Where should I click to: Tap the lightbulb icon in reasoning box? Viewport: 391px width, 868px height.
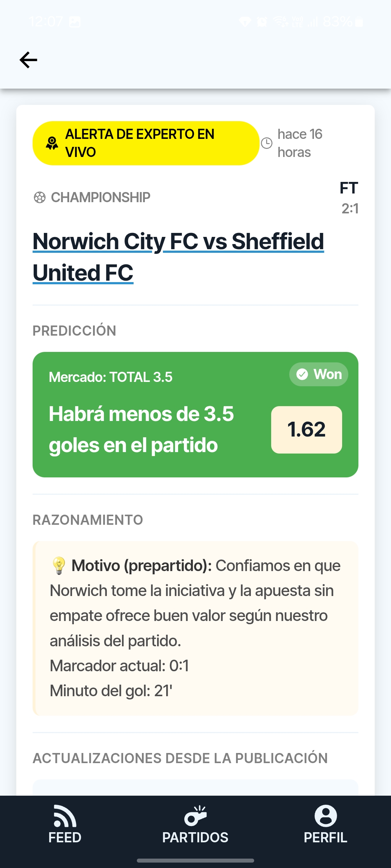[59, 566]
